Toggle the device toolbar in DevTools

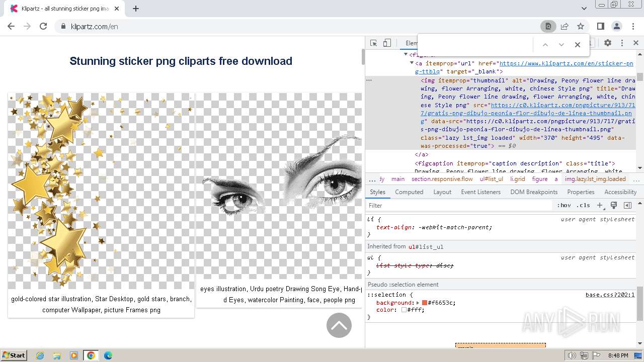point(387,43)
